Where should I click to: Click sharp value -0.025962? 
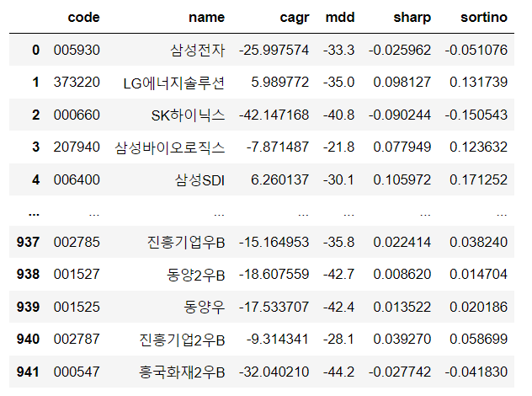click(400, 50)
